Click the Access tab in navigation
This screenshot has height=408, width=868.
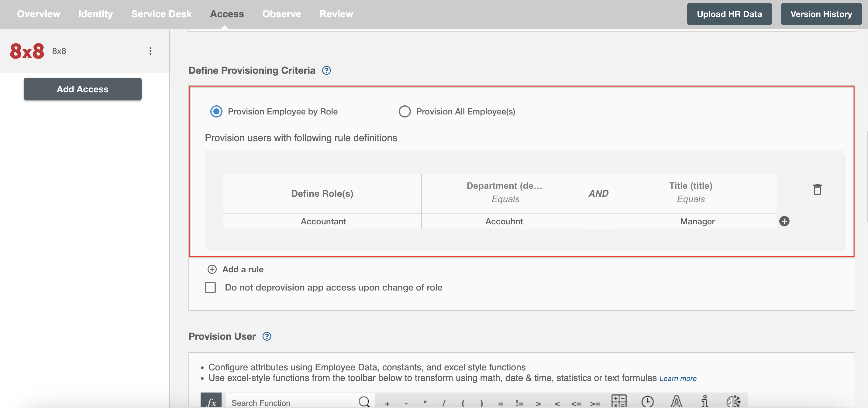227,13
